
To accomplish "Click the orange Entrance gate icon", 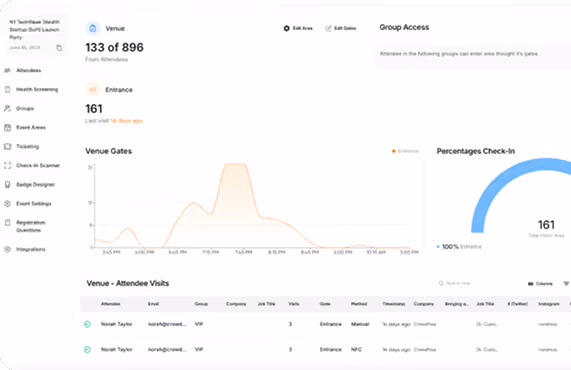I will (x=92, y=90).
